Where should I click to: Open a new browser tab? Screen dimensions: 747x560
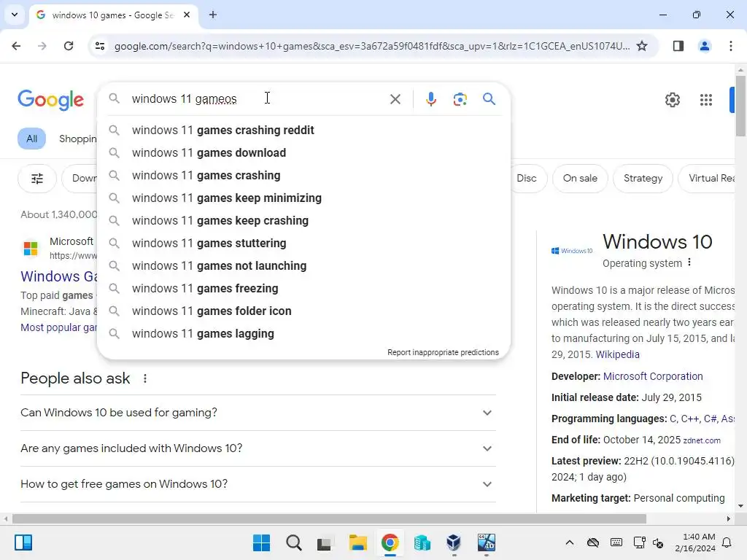click(x=212, y=15)
